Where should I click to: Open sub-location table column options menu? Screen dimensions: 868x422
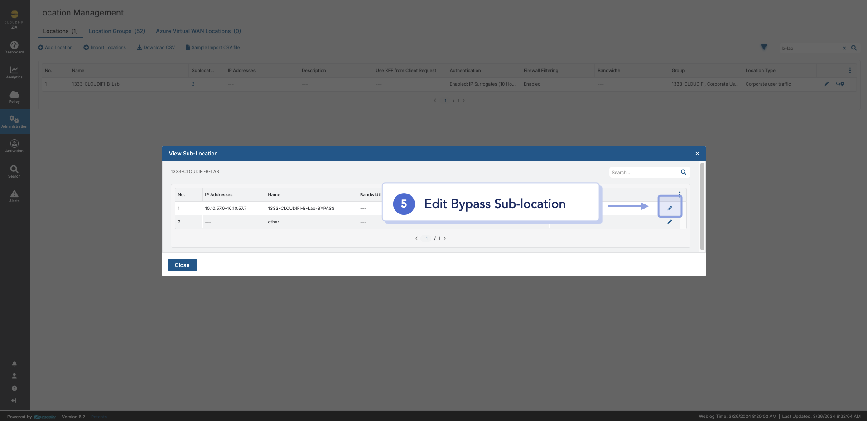[680, 194]
